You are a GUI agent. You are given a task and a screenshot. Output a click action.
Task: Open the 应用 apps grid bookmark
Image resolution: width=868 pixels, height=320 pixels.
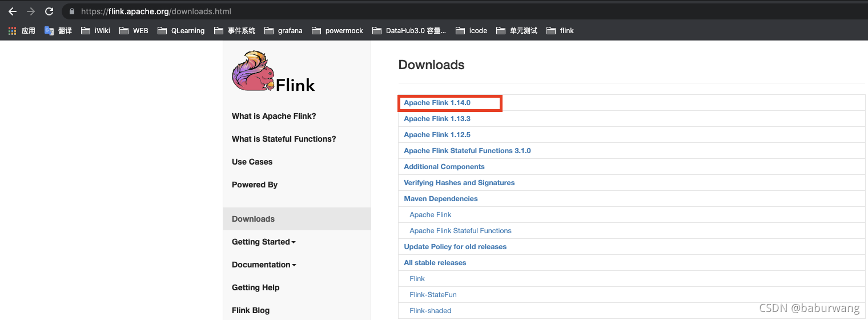22,31
